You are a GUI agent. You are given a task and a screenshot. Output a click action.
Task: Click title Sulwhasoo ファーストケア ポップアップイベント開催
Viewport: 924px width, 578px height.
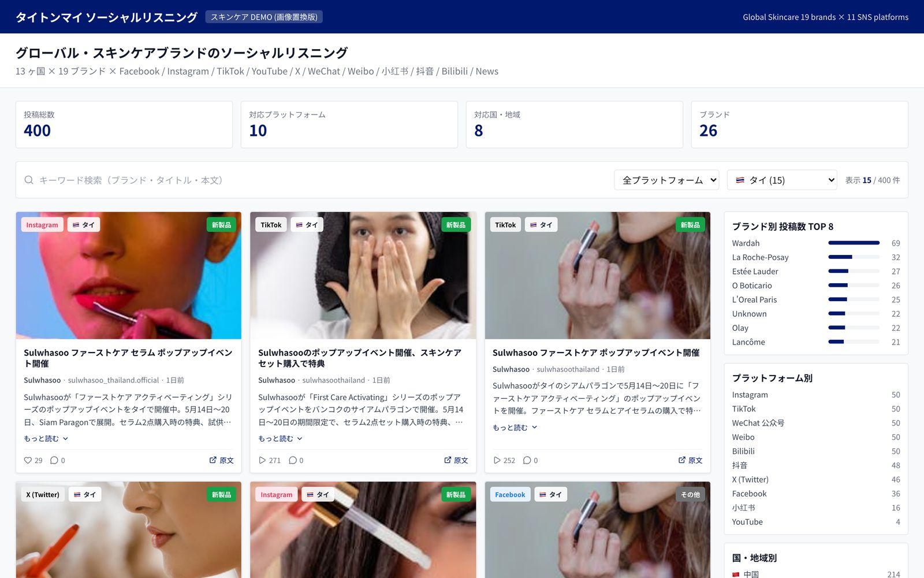coord(596,353)
